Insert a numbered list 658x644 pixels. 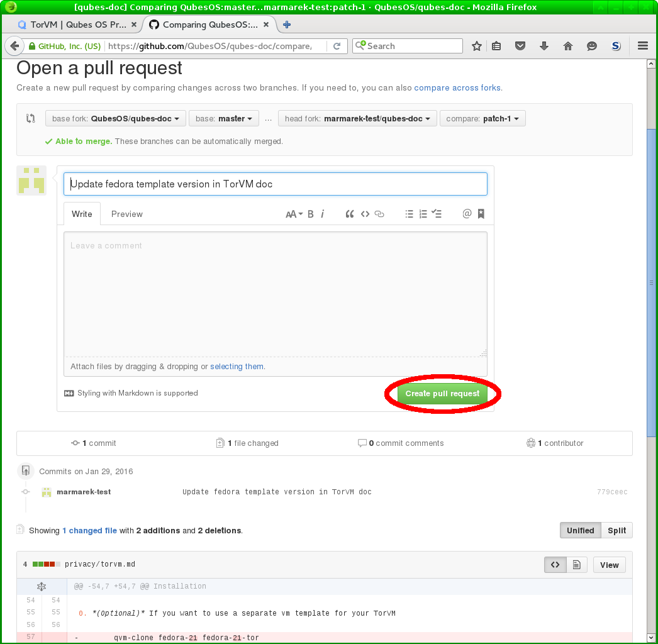[423, 214]
